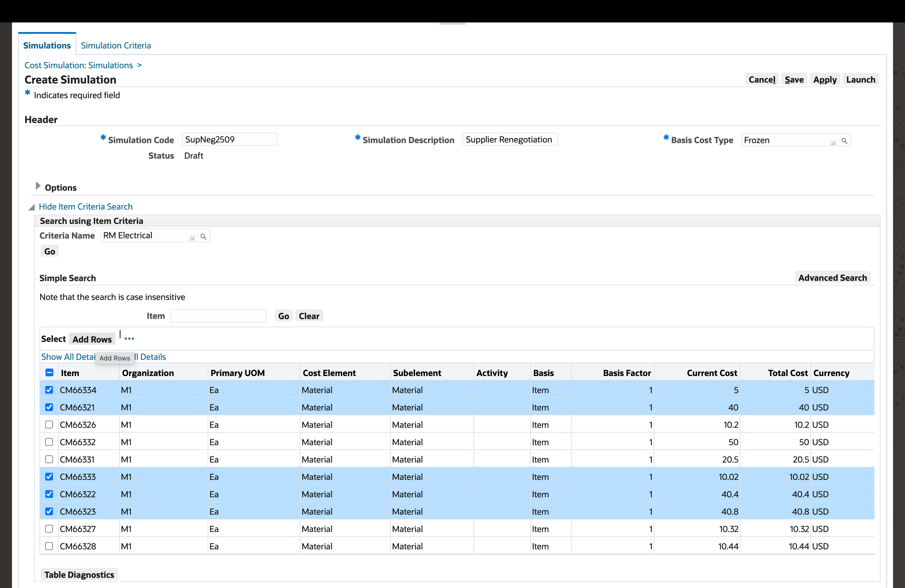Uncheck item CM66323
Viewport: 905px width, 588px height.
click(49, 511)
